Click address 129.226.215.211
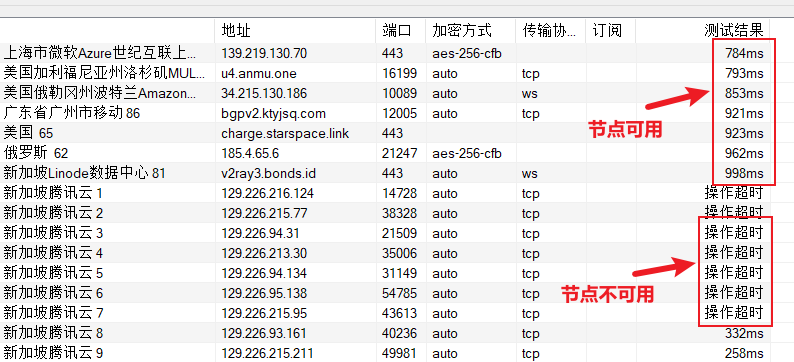 coord(267,353)
